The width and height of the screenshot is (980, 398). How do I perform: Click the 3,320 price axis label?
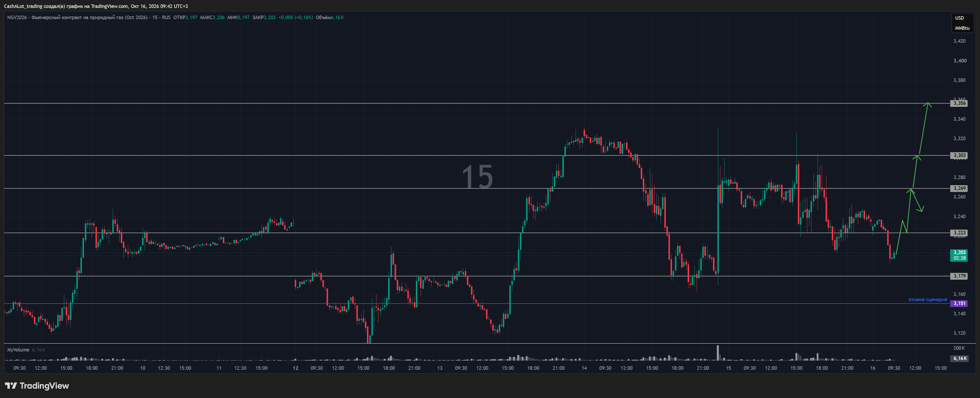(959, 138)
